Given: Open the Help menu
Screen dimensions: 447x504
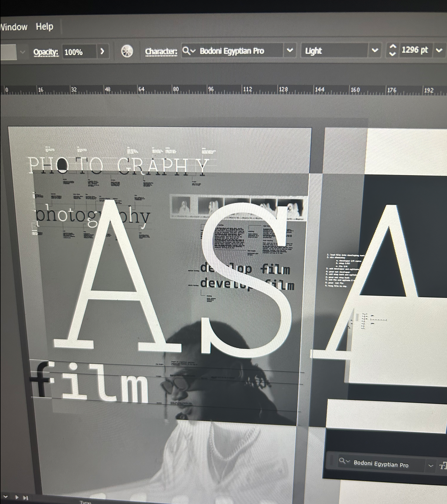Looking at the screenshot, I should (44, 26).
